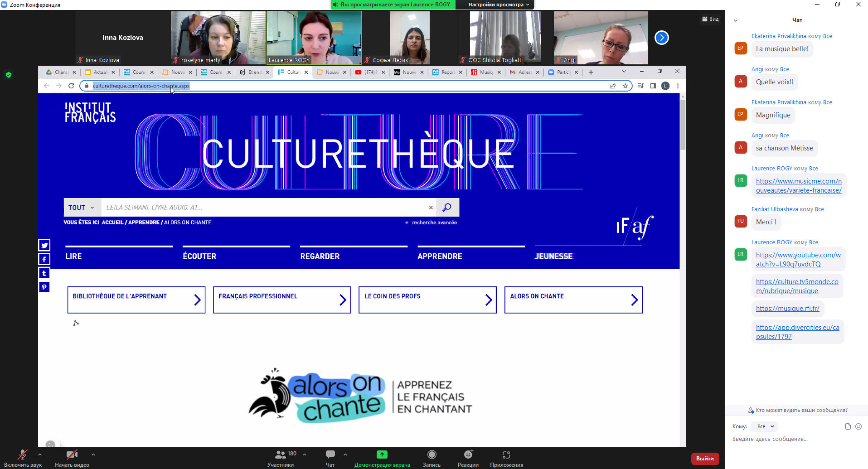Share page on Pinterest
The height and width of the screenshot is (469, 868).
[44, 287]
